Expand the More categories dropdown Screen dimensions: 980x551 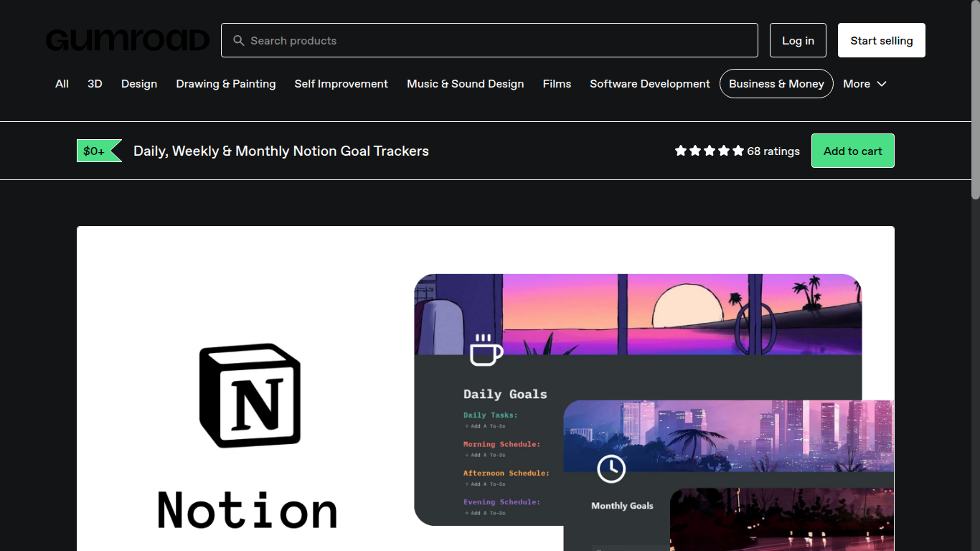(x=865, y=84)
